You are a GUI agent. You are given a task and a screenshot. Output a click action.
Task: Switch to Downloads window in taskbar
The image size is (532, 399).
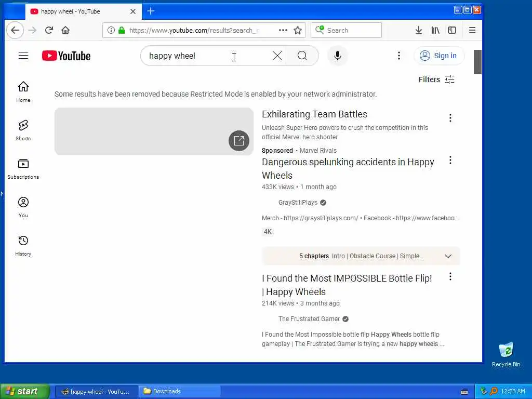click(x=180, y=392)
